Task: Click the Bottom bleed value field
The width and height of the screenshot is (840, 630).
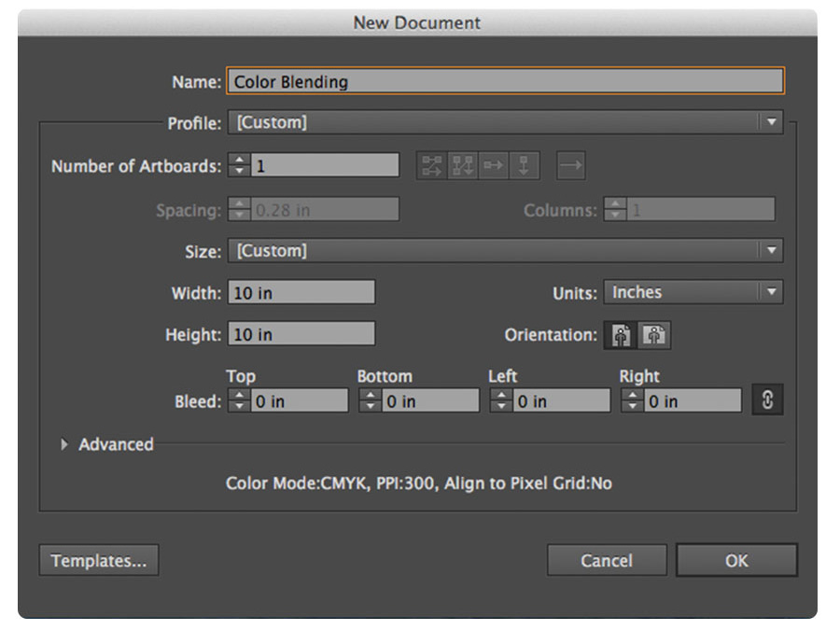Action: point(430,400)
